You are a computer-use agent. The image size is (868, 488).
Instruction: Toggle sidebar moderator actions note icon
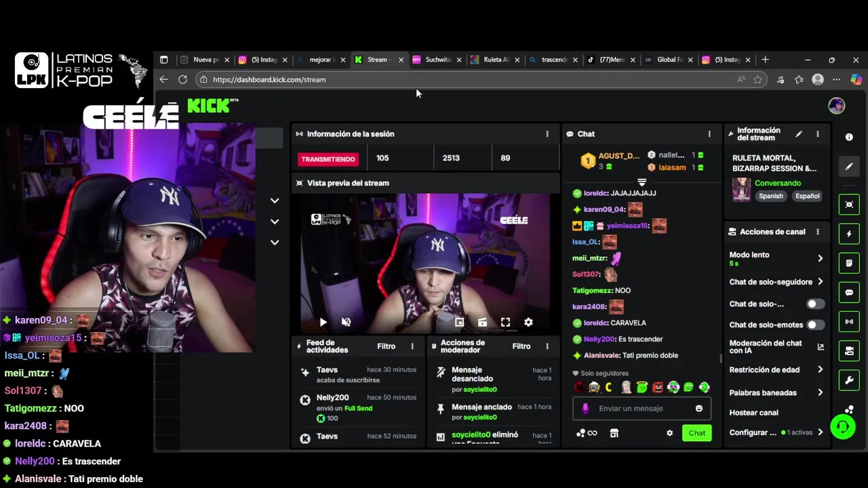[x=849, y=263]
